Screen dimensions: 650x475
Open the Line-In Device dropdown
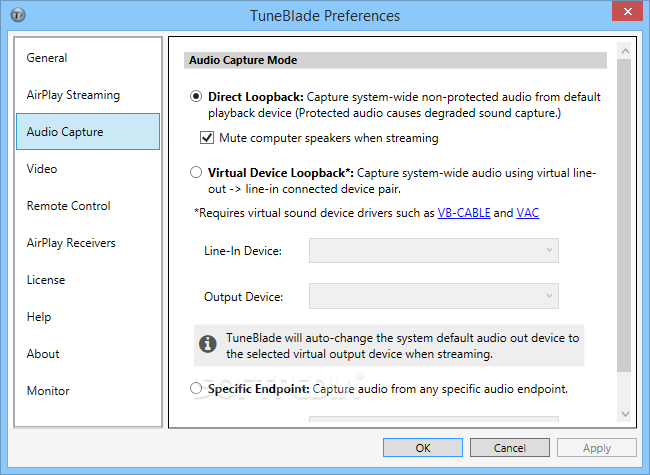click(x=434, y=250)
